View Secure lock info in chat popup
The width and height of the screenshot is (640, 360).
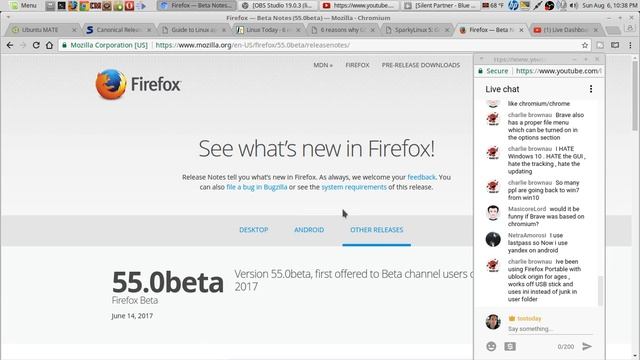click(x=493, y=71)
